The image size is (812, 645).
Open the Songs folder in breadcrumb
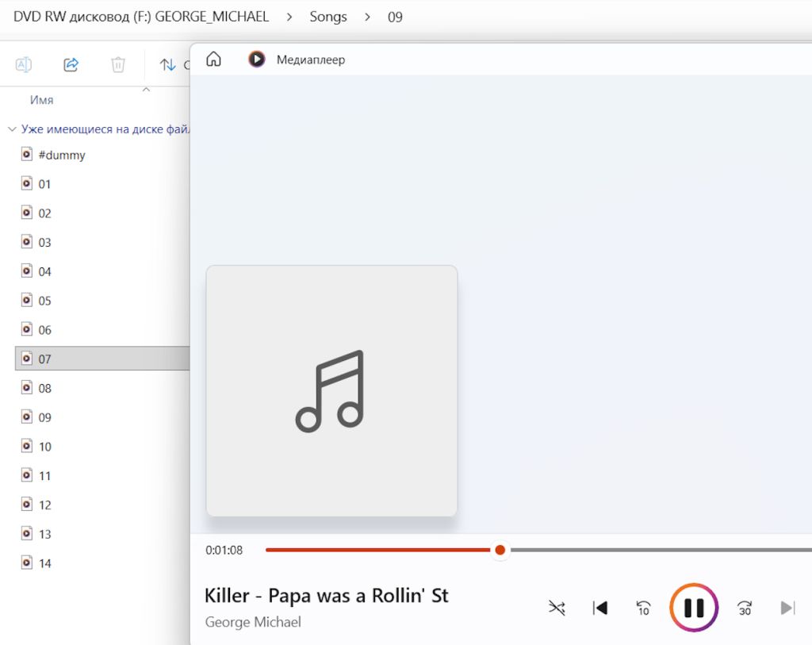pyautogui.click(x=328, y=17)
